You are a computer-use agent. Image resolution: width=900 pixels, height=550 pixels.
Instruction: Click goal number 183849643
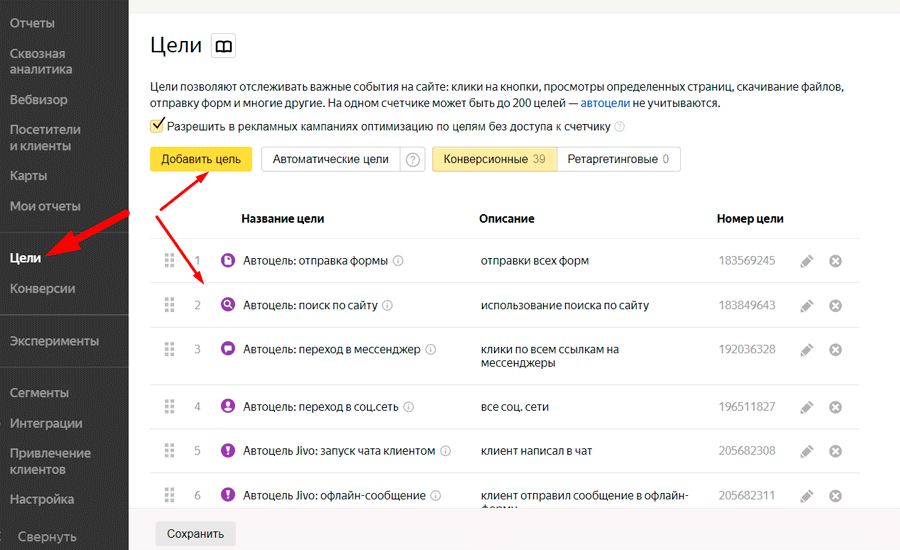[x=747, y=305]
